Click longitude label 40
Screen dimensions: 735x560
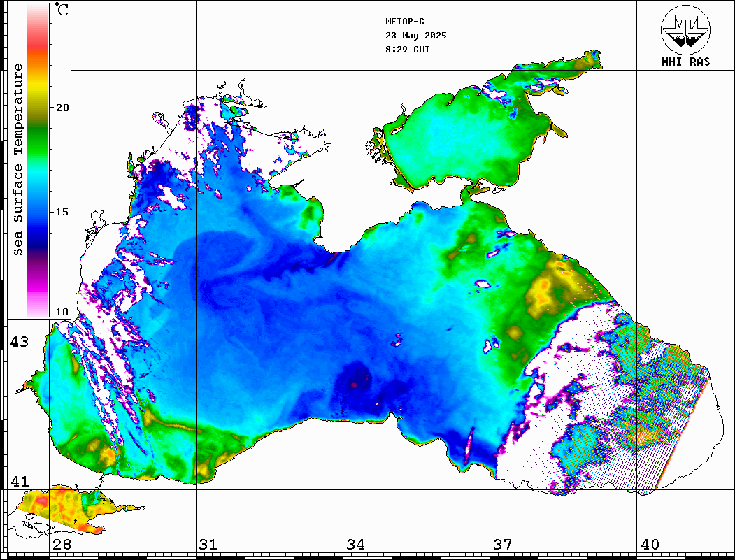(650, 545)
